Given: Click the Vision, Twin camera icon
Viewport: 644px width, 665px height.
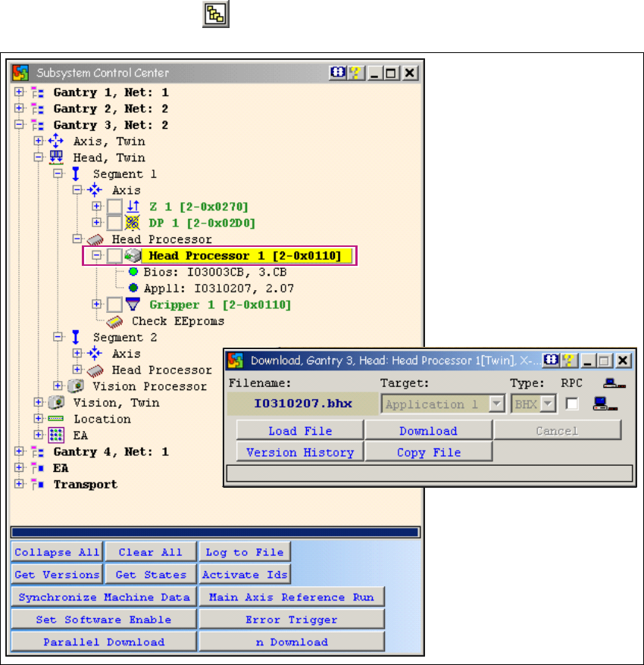Looking at the screenshot, I should [56, 402].
